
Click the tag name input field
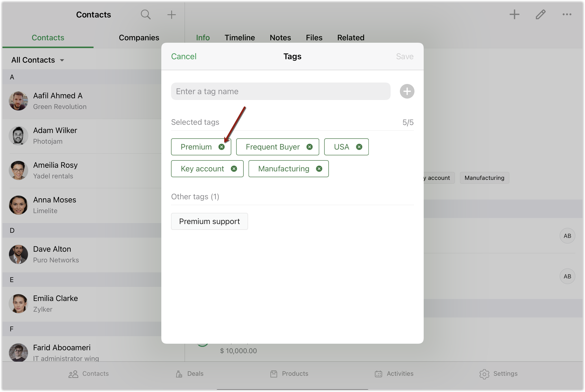281,92
